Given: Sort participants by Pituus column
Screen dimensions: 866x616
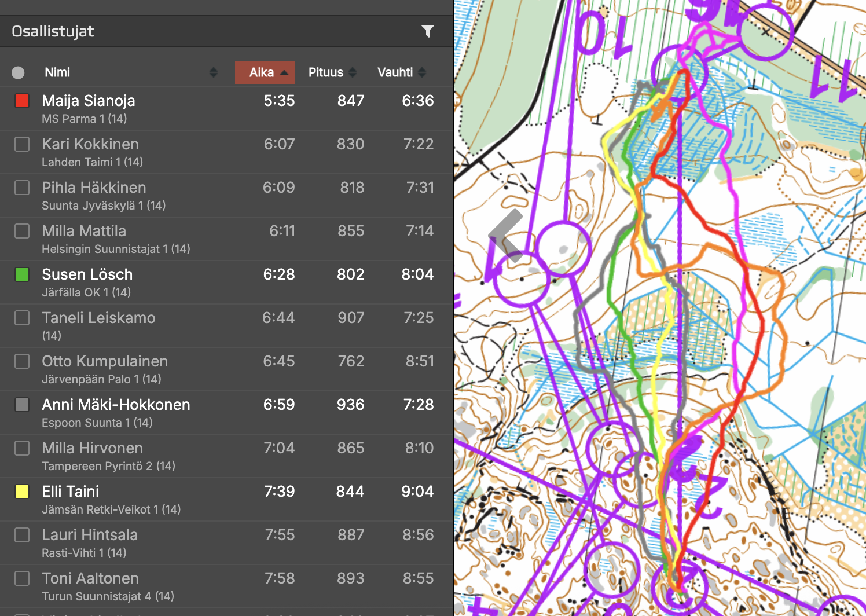Looking at the screenshot, I should pos(325,72).
